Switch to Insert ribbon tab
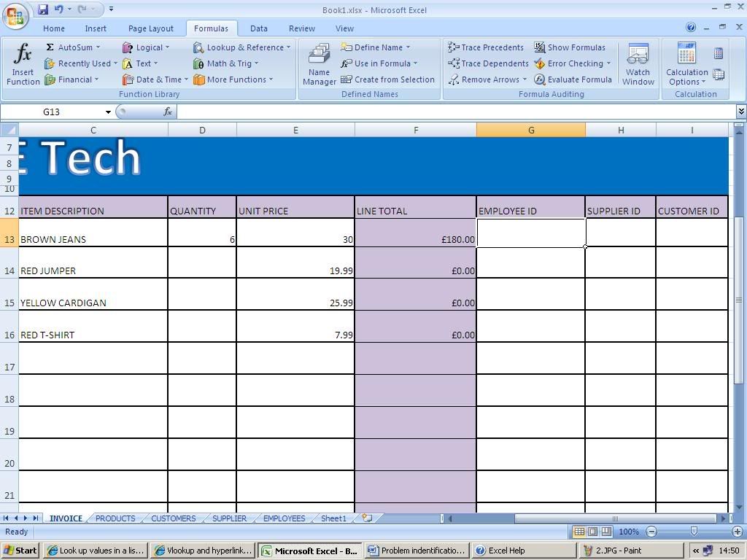This screenshot has width=747, height=560. coord(96,28)
